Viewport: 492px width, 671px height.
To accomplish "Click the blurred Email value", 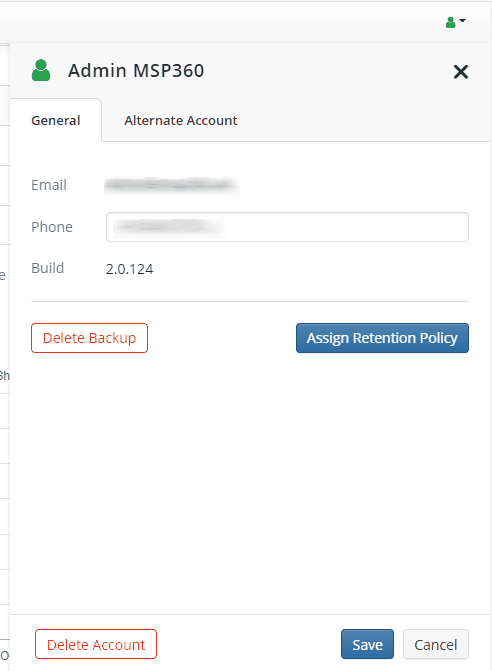I will point(172,185).
